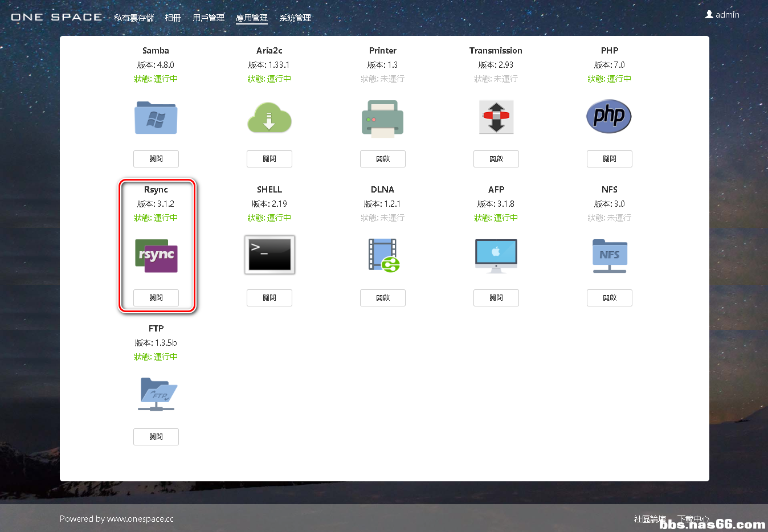Open the 相冊 album page
Viewport: 768px width, 532px height.
coord(173,18)
